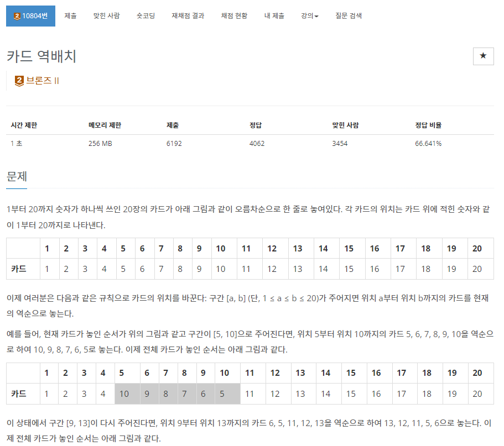This screenshot has width=504, height=446.
Task: Click the 정답 비율 column header
Action: click(x=428, y=125)
